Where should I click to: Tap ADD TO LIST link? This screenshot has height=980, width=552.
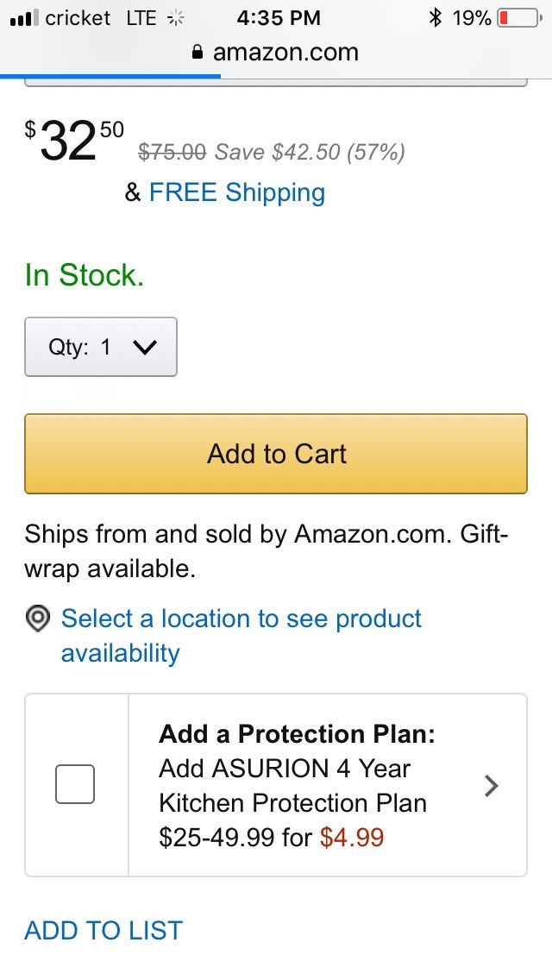[x=103, y=930]
